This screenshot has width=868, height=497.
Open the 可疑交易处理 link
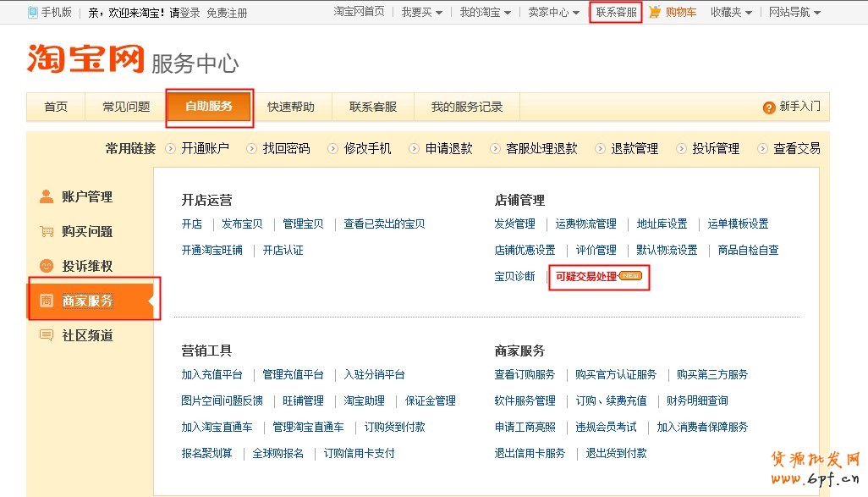(586, 276)
